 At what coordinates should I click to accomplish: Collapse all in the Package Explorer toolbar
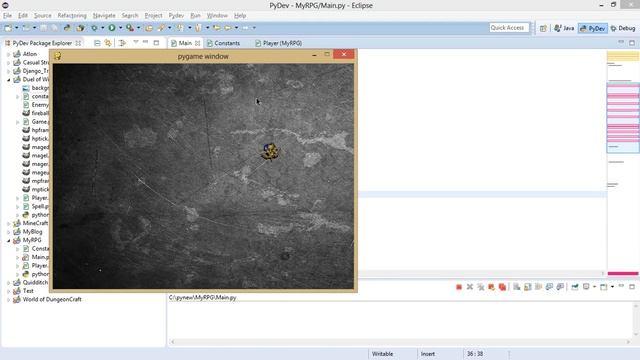(97, 43)
